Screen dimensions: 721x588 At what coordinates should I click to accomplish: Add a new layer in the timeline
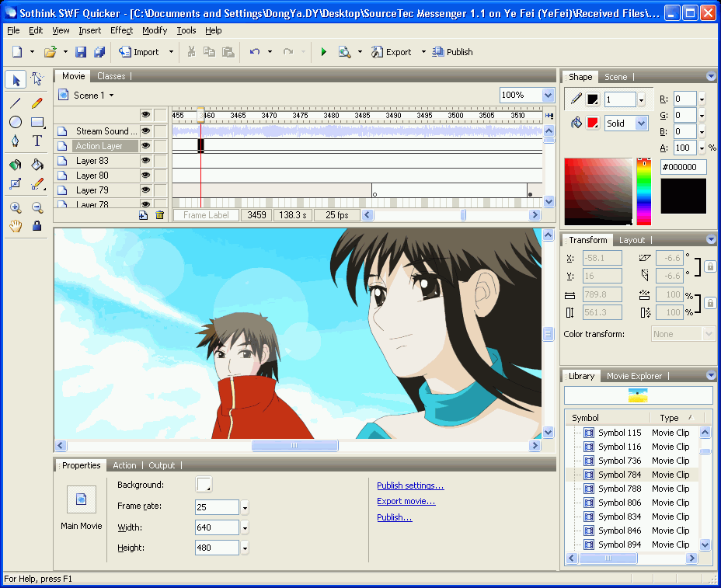coord(144,215)
